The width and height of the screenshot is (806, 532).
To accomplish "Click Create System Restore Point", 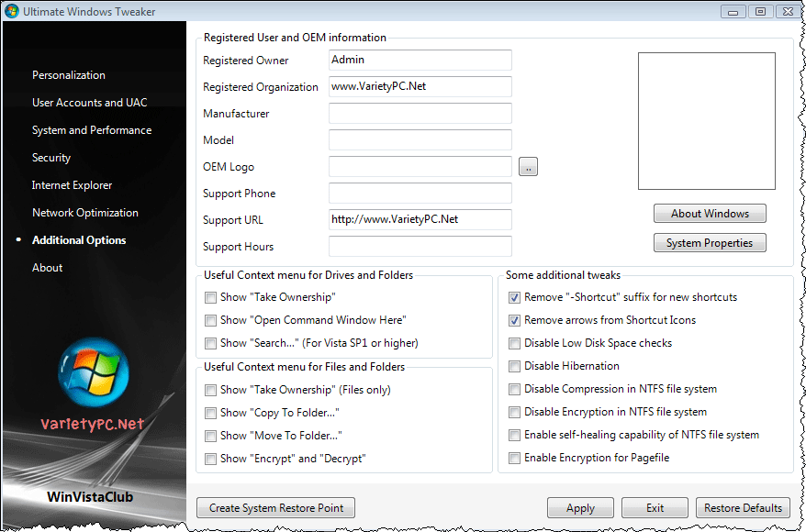I will point(276,508).
